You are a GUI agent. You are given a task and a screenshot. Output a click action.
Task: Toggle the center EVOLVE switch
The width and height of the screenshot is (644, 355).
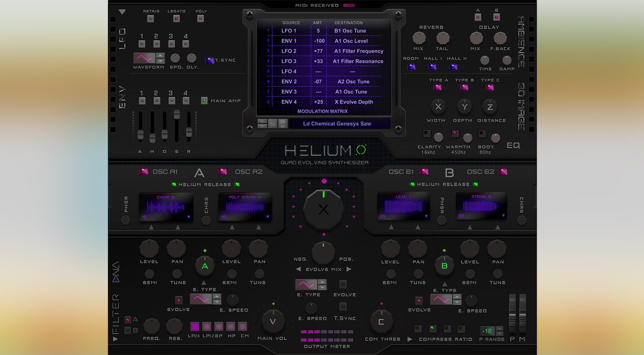(343, 284)
